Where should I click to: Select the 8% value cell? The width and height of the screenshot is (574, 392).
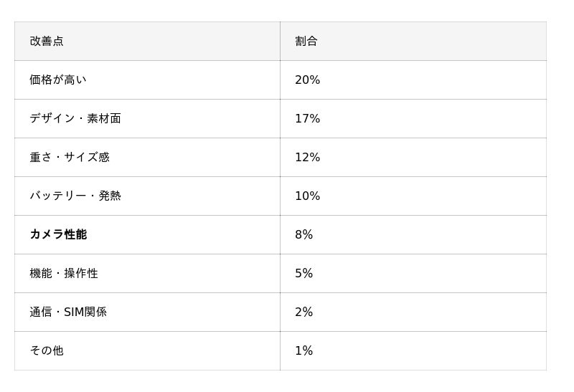coord(304,235)
